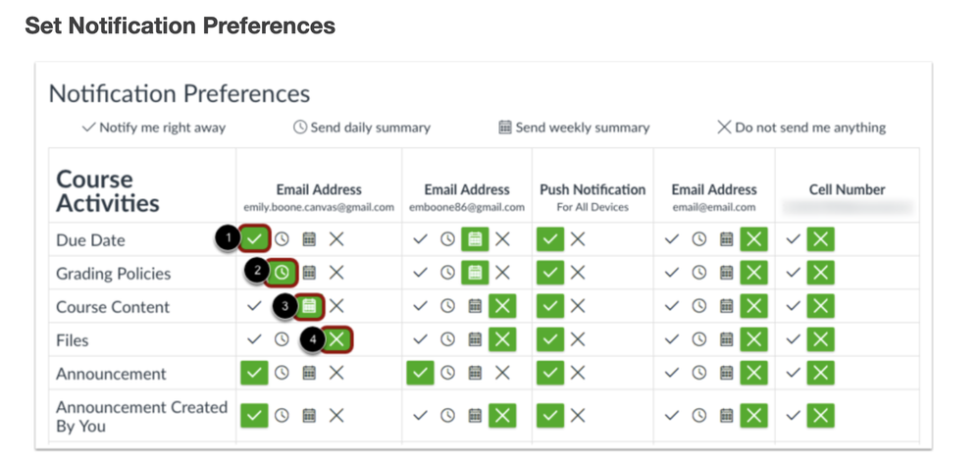Click the Cell Number column header
Screen dimensions: 980x464
tap(847, 190)
